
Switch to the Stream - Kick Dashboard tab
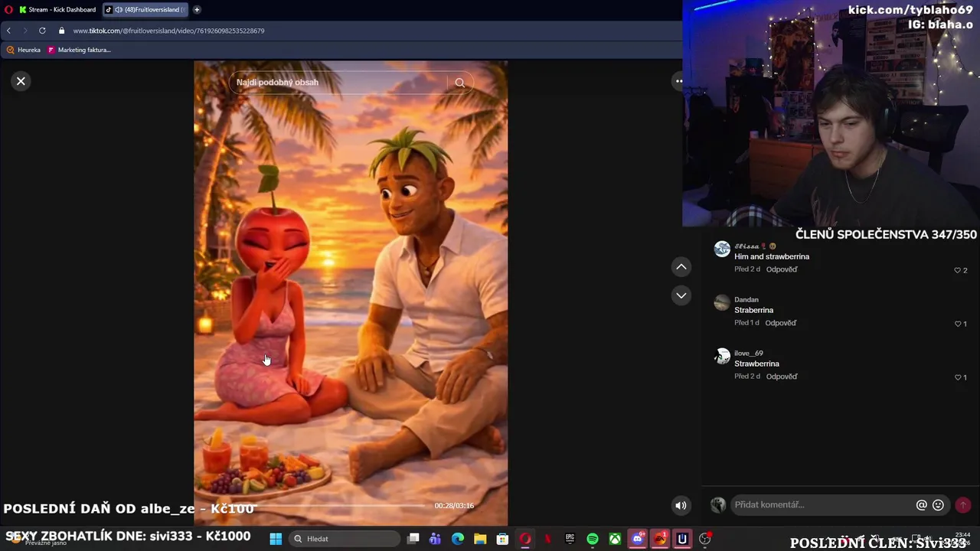click(x=57, y=10)
